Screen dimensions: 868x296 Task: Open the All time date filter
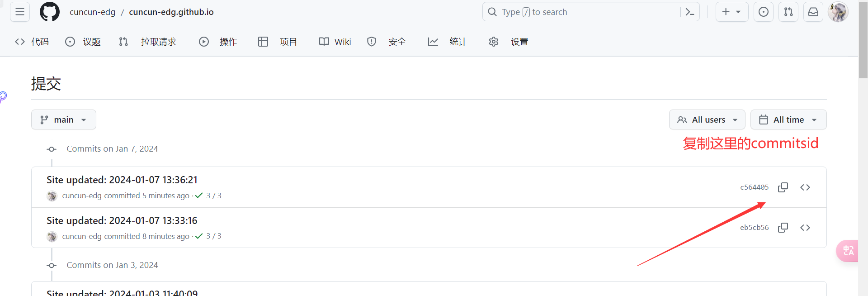788,120
